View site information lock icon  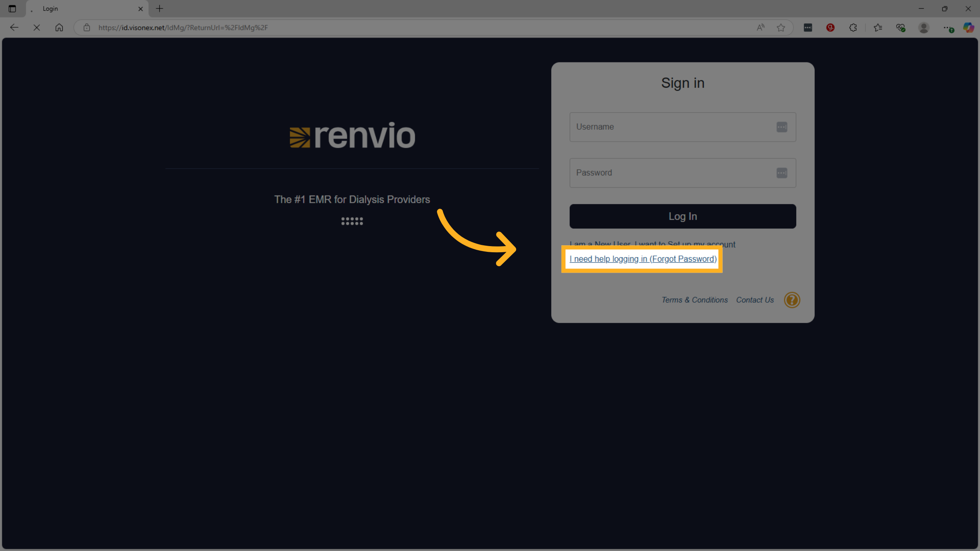coord(87,27)
